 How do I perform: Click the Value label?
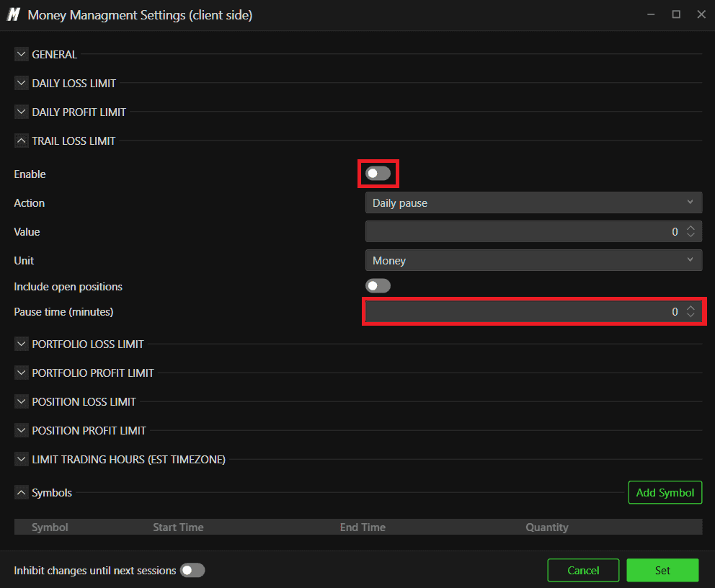pyautogui.click(x=27, y=231)
